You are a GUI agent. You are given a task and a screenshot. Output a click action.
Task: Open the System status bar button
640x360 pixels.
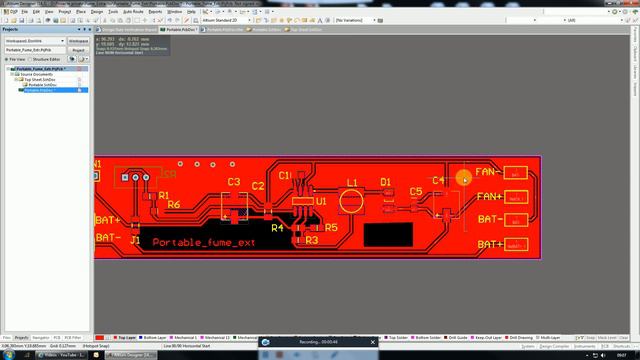(527, 346)
